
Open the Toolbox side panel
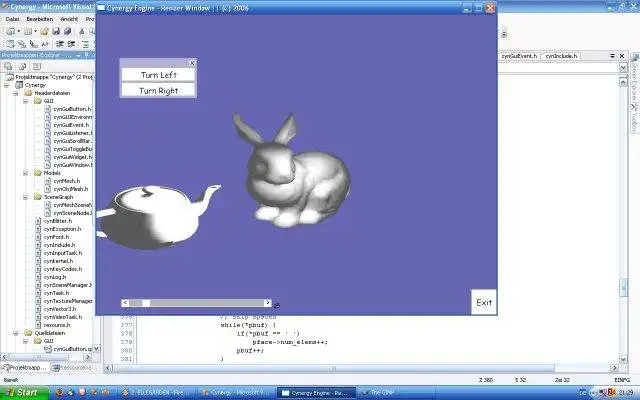coord(635,118)
